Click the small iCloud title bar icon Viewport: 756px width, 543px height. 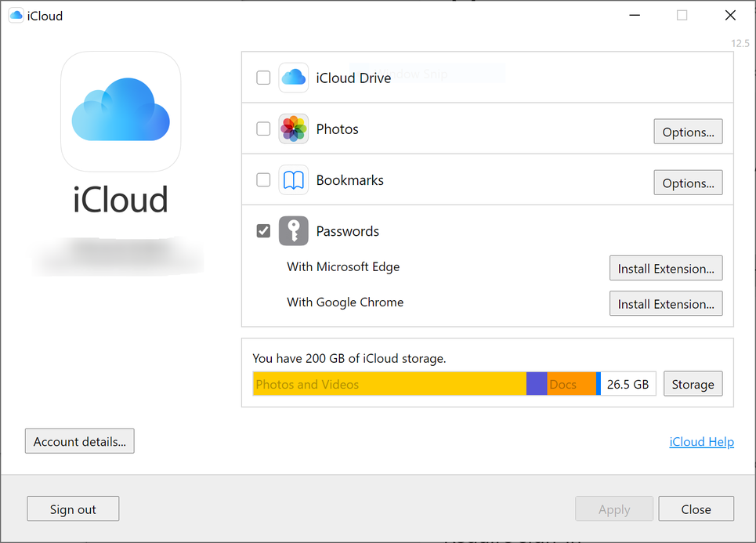coord(16,16)
